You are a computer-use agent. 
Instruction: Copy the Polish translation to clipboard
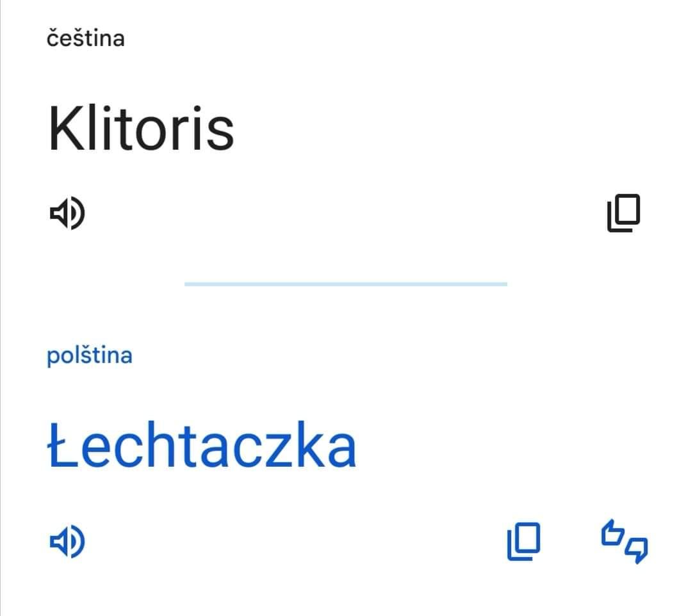click(523, 542)
